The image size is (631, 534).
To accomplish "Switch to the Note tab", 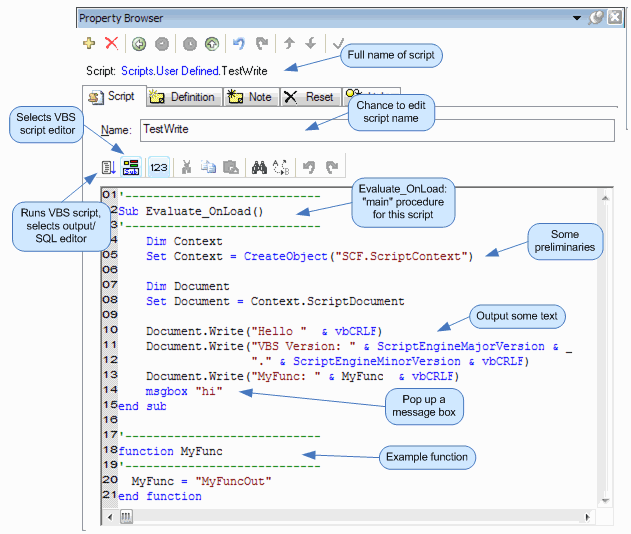I will tap(252, 97).
